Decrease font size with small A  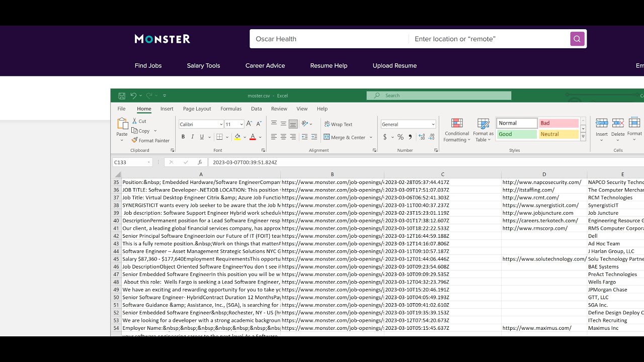[x=259, y=124]
